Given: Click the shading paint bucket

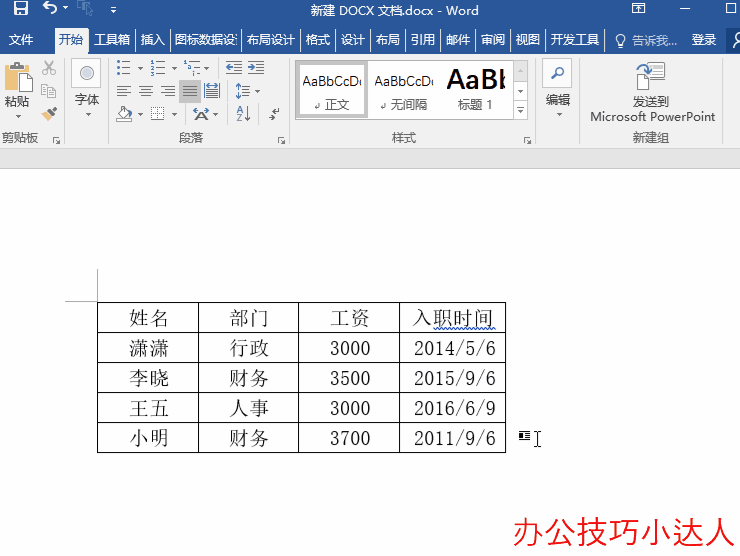Looking at the screenshot, I should (125, 114).
